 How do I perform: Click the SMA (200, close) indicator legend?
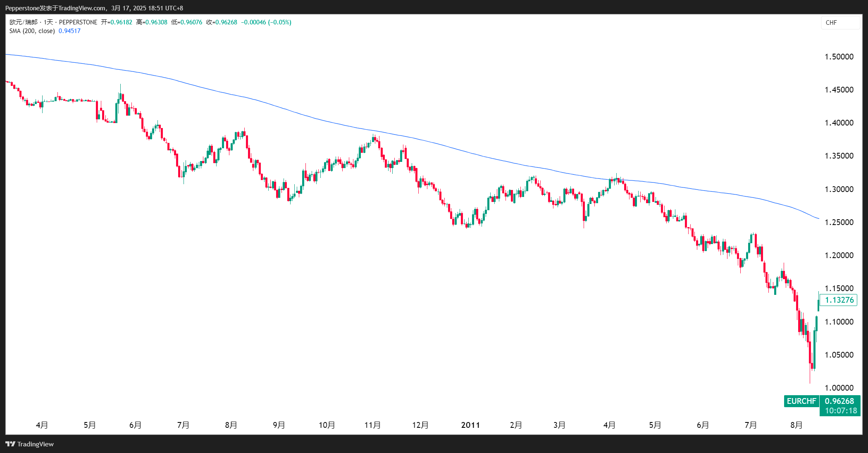[32, 31]
